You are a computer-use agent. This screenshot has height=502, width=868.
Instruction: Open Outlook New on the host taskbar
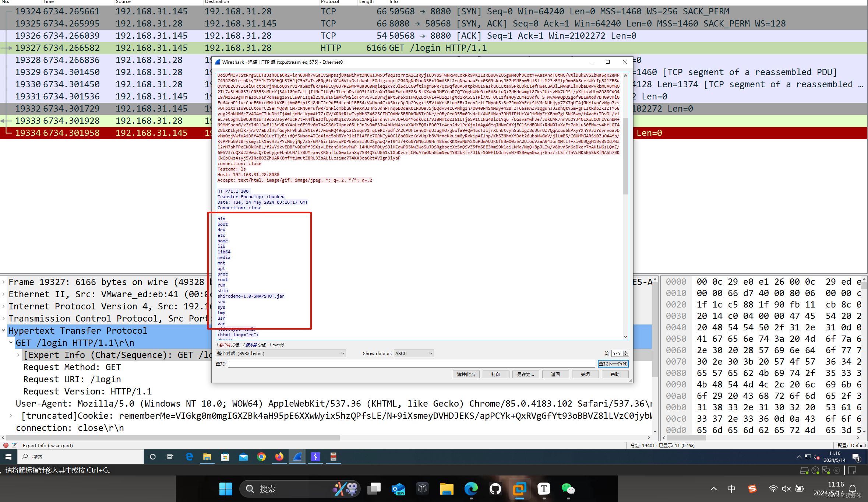pos(398,489)
